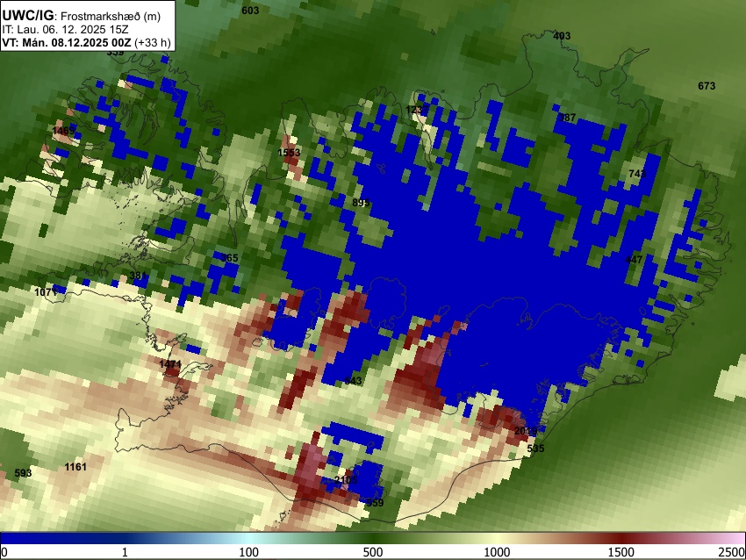
Task: Click the 387 value on the map
Action: point(568,118)
